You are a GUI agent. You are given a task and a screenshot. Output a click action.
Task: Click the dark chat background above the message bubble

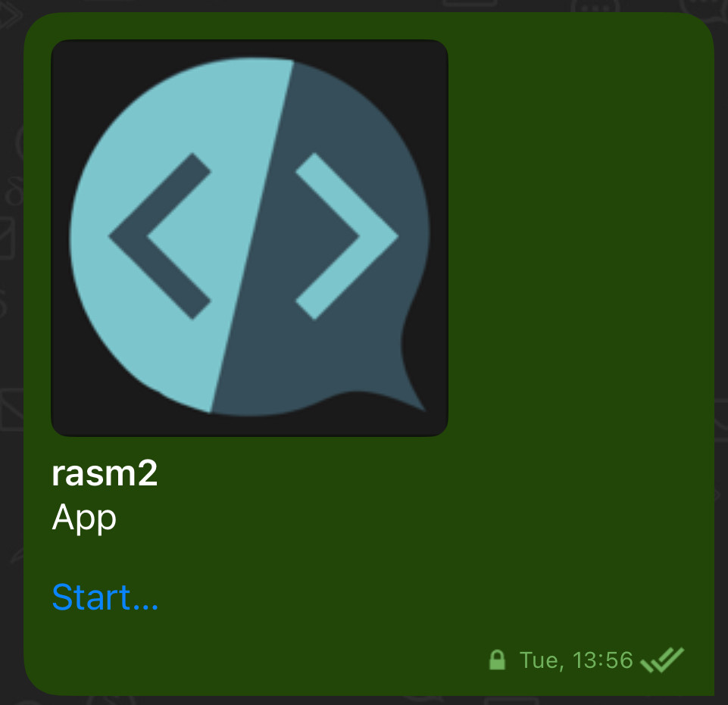tap(364, 5)
